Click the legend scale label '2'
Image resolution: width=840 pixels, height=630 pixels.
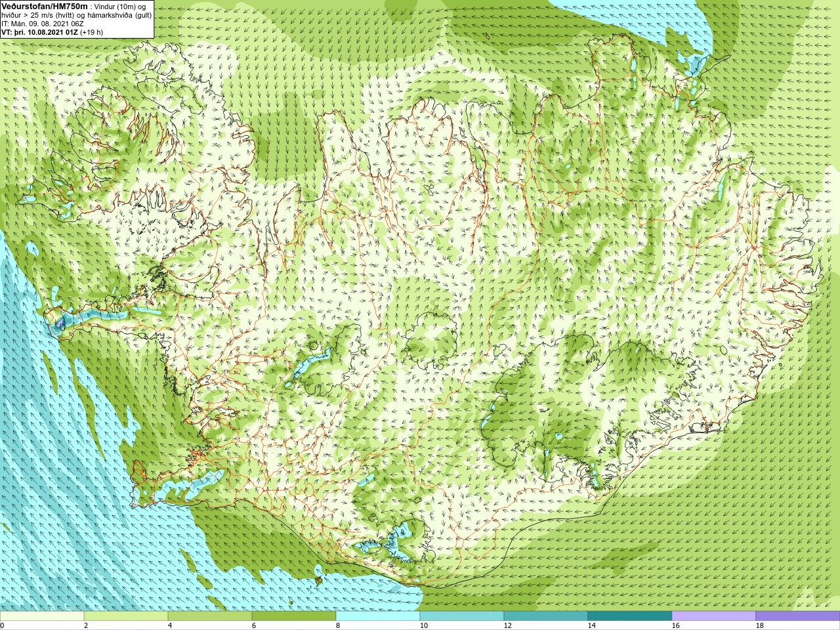coord(87,625)
